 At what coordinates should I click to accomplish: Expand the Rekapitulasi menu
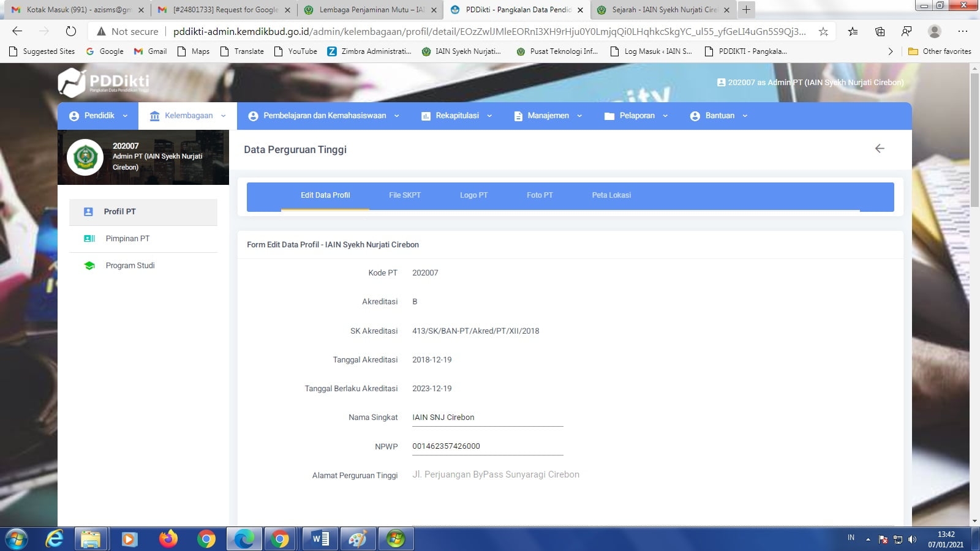coord(457,116)
